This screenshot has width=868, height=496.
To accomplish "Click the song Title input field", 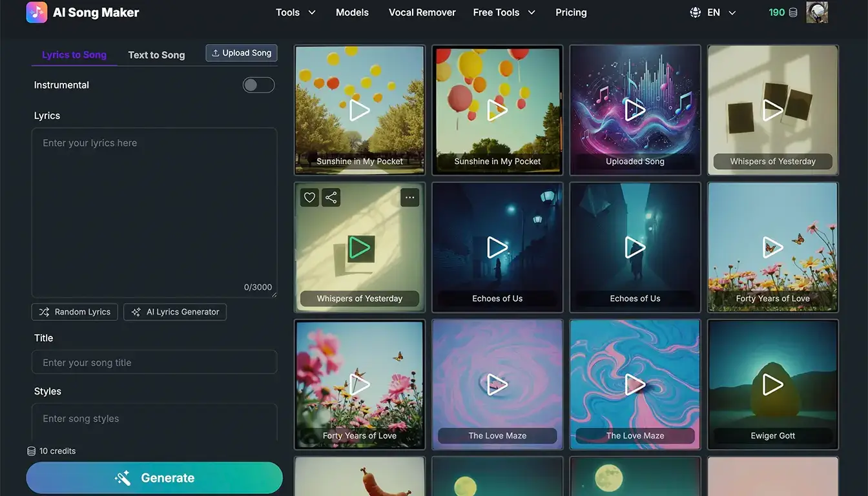I will click(x=154, y=362).
